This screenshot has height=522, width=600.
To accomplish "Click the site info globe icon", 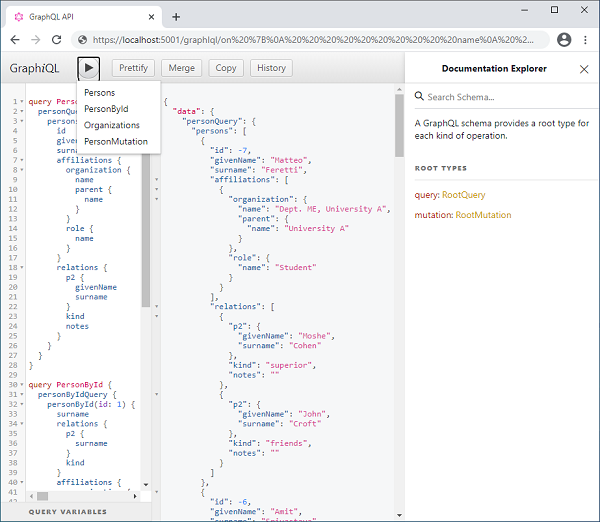I will [x=82, y=39].
